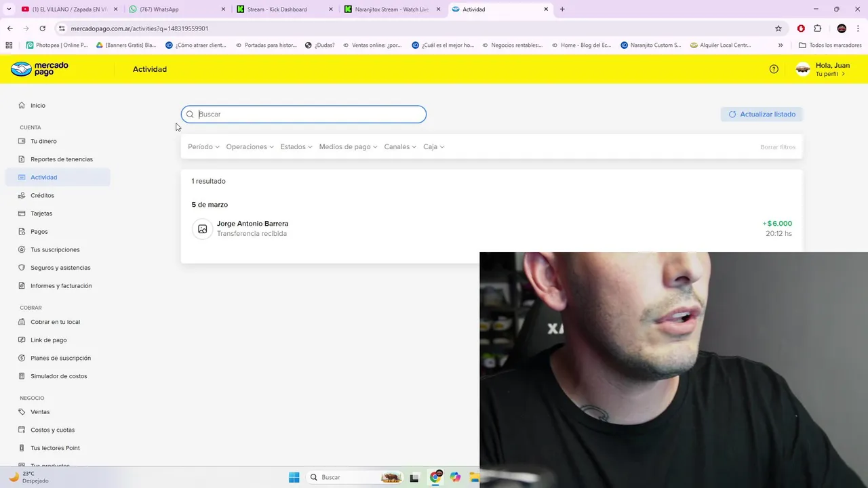Open the tab search dropdown arrow
Screen dimensions: 868x488
[x=9, y=9]
